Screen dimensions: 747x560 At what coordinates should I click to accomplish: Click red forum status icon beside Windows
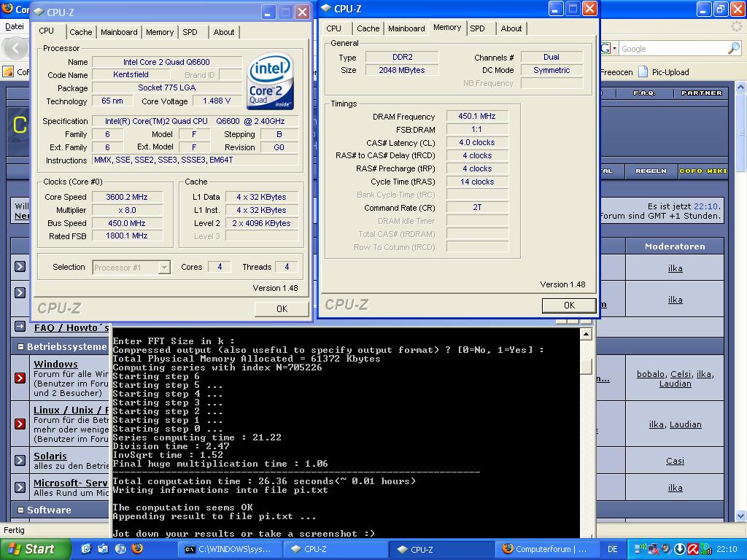(20, 378)
